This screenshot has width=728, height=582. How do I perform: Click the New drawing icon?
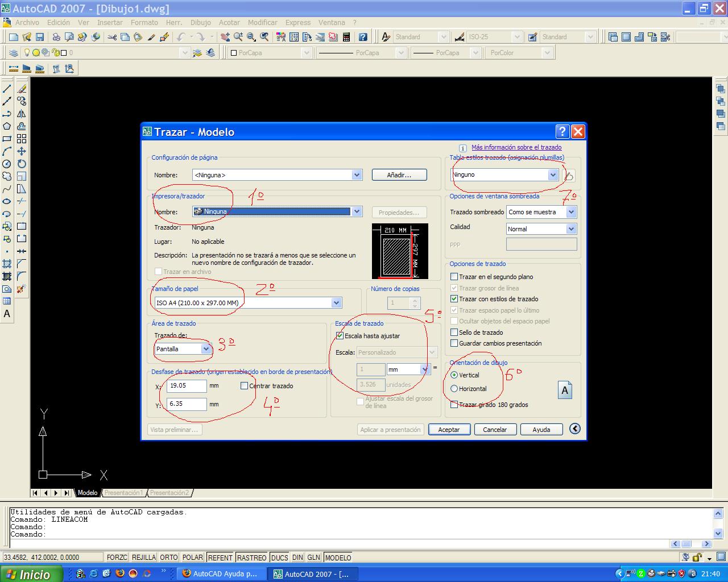coord(14,37)
